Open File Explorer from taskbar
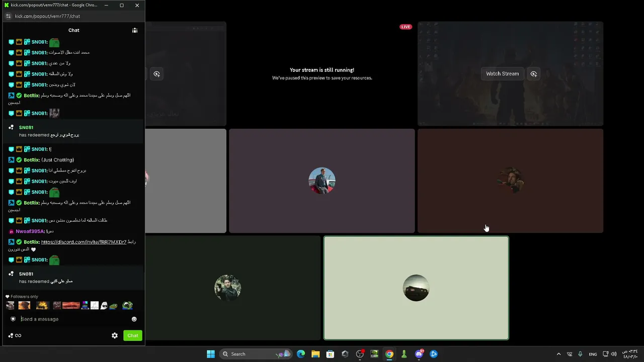 click(315, 354)
